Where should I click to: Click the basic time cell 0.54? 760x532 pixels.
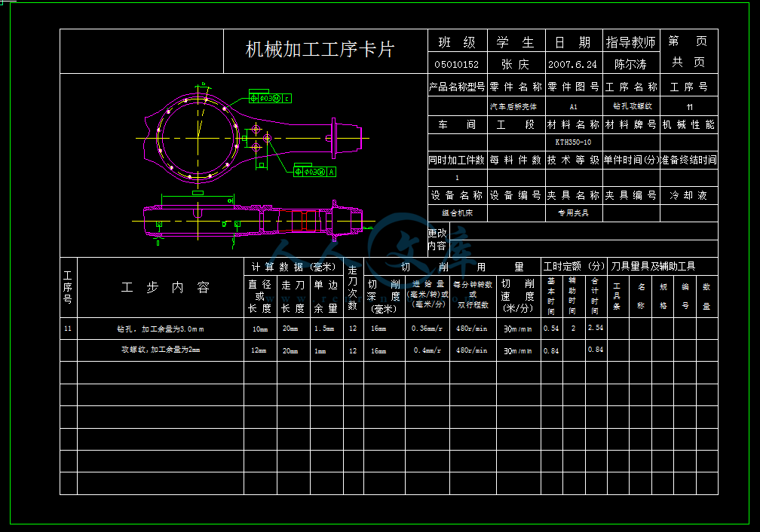tap(551, 329)
